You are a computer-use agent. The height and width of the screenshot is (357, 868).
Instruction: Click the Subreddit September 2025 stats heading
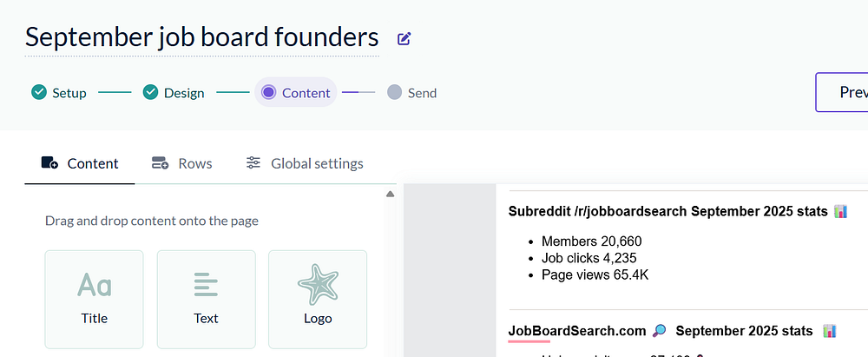[668, 211]
